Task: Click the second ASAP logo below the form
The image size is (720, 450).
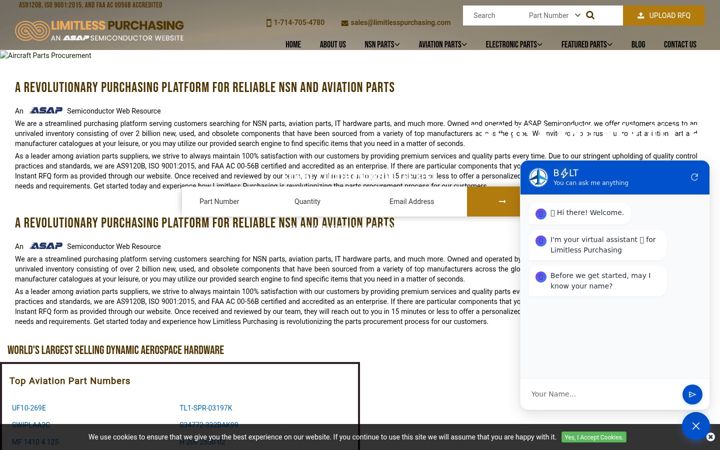Action: pos(46,246)
